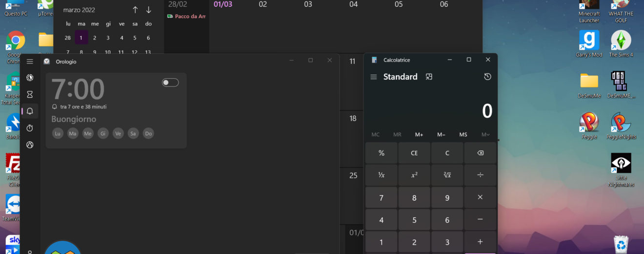Click the square root key in Calculator
This screenshot has width=644, height=254.
[447, 175]
